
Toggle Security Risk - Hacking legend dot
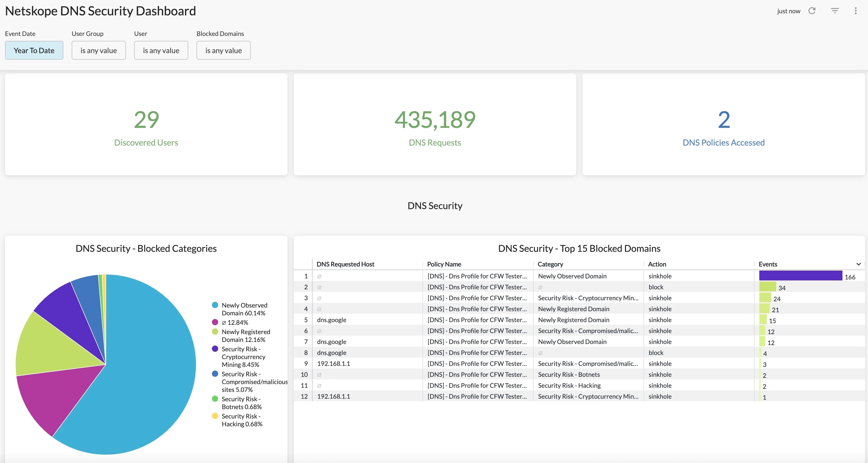215,416
